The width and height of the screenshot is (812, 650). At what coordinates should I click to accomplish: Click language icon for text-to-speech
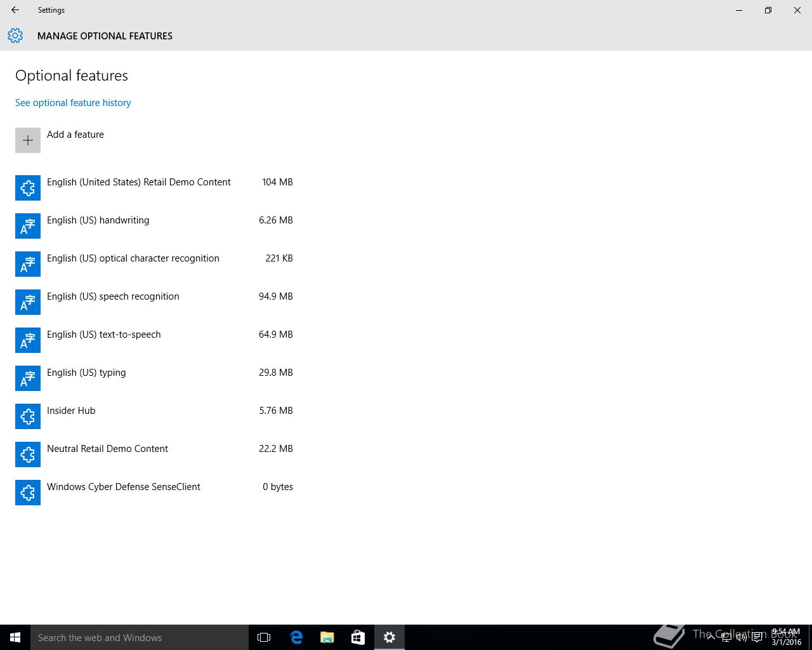click(28, 340)
